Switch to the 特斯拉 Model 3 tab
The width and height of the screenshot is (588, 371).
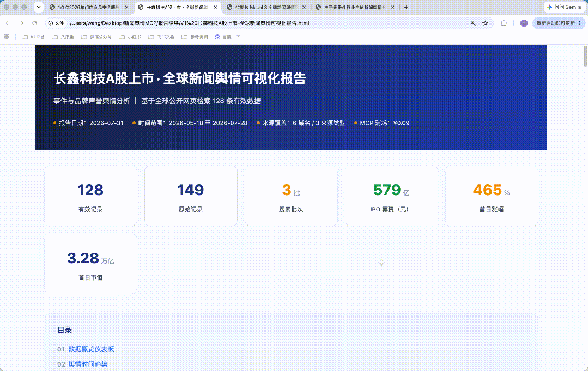pos(266,7)
